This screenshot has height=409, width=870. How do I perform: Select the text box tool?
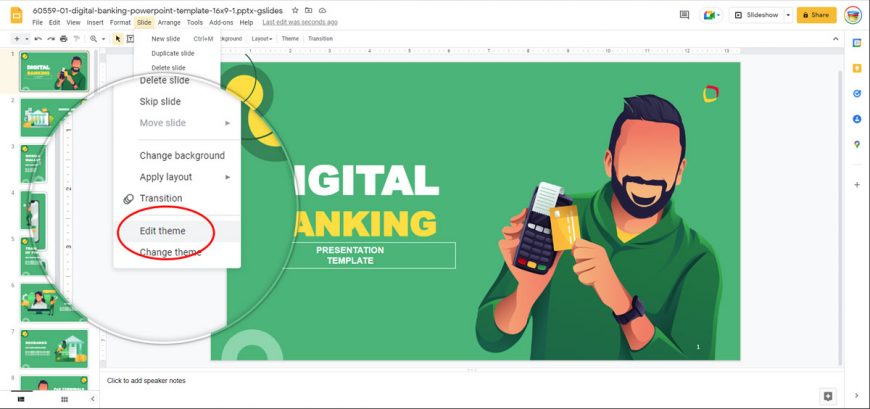click(x=130, y=39)
